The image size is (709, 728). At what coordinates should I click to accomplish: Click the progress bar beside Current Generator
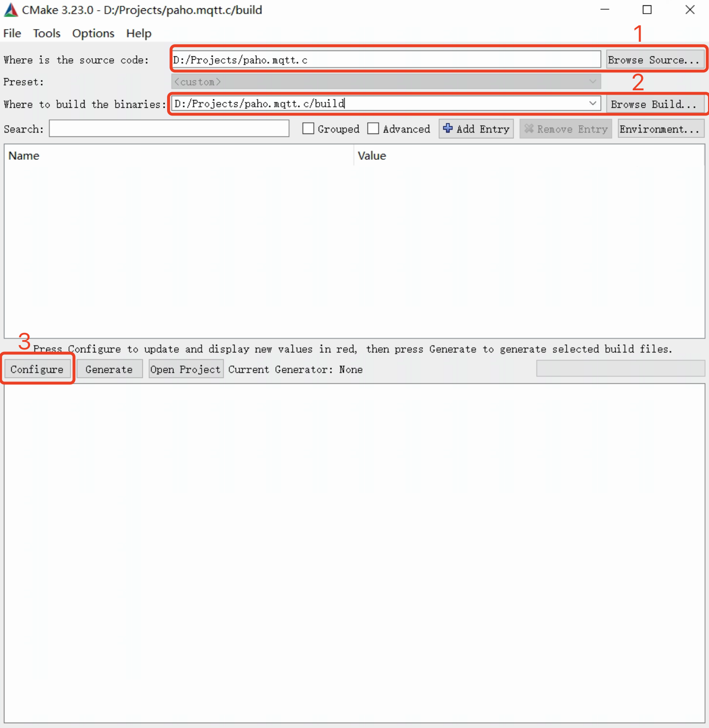[x=621, y=368]
